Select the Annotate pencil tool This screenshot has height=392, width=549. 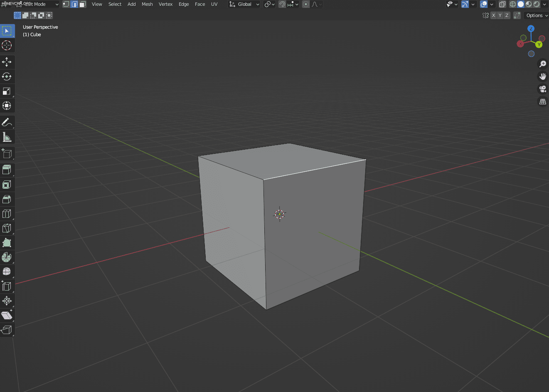tap(7, 122)
